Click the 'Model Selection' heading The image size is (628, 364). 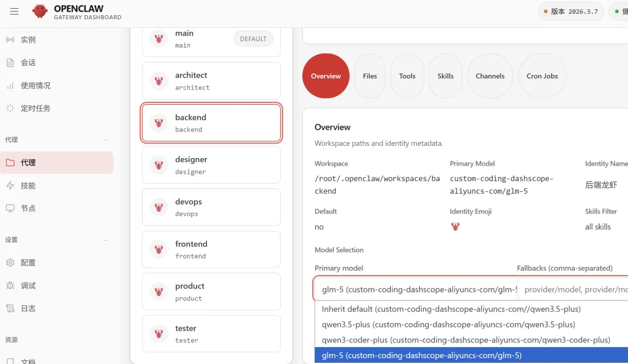pos(339,250)
